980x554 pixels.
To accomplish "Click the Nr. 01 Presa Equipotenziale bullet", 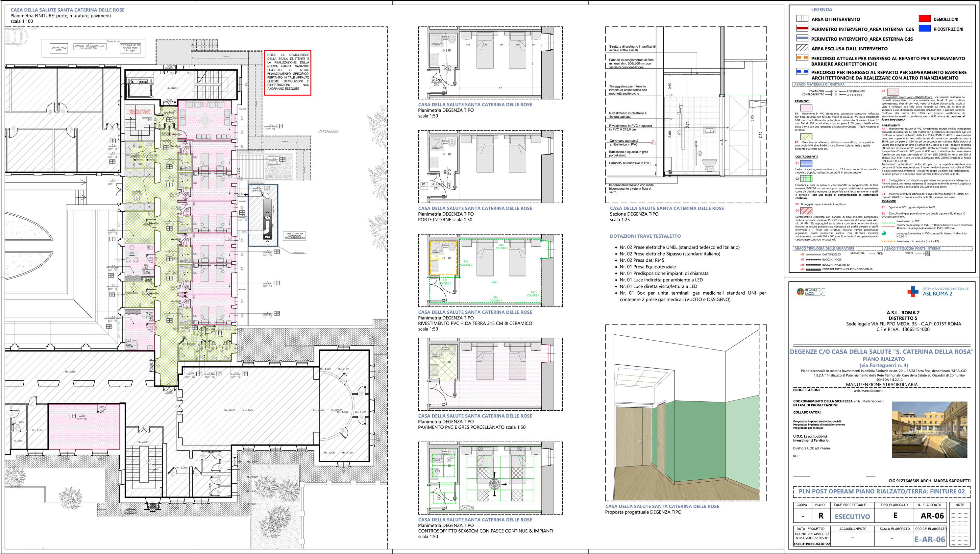I will (648, 267).
